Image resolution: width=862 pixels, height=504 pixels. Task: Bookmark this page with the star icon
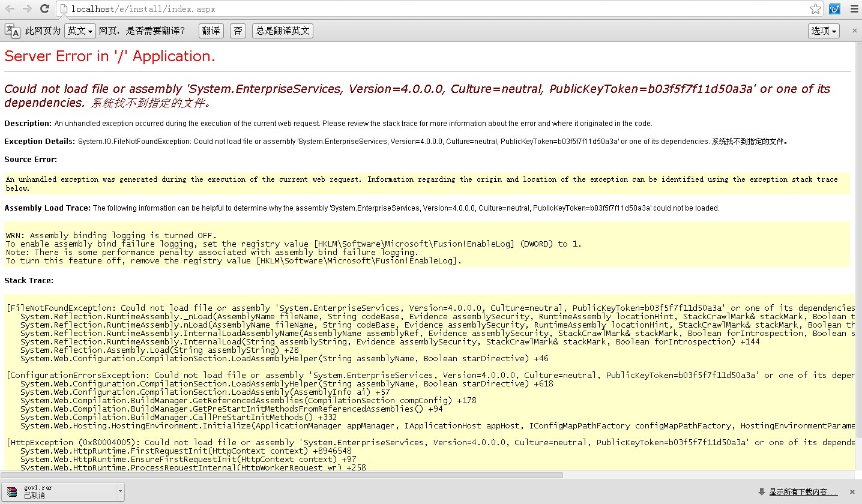click(815, 9)
